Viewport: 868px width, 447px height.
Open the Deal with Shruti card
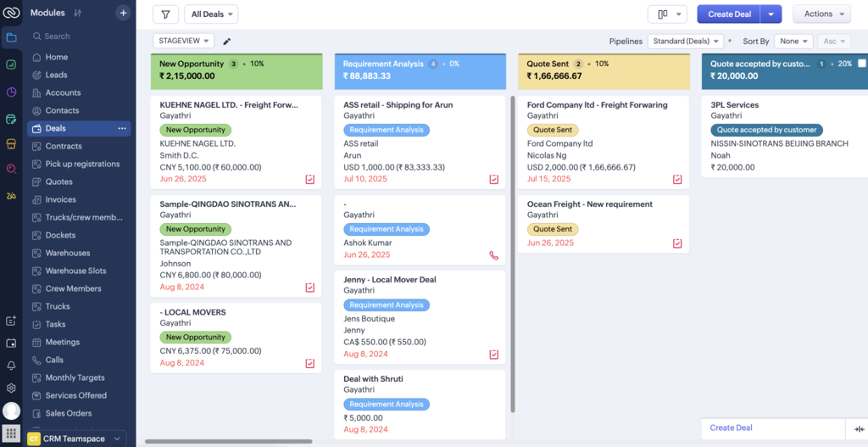coord(373,379)
